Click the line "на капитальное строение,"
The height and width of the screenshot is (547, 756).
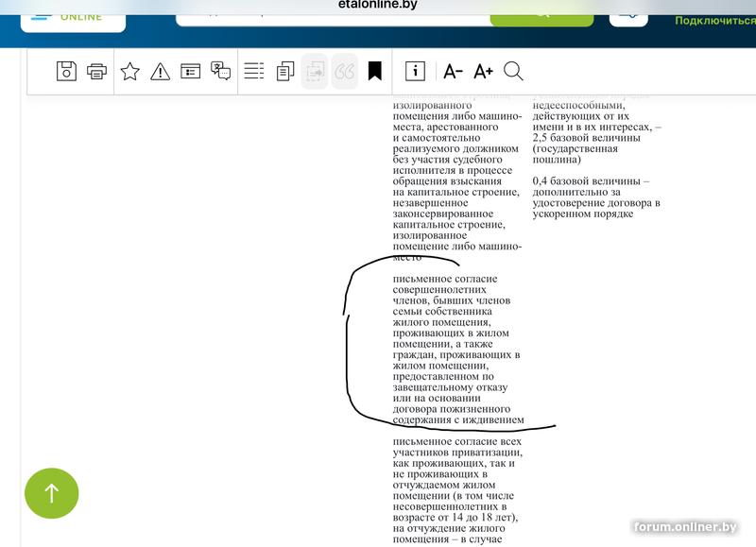click(456, 193)
